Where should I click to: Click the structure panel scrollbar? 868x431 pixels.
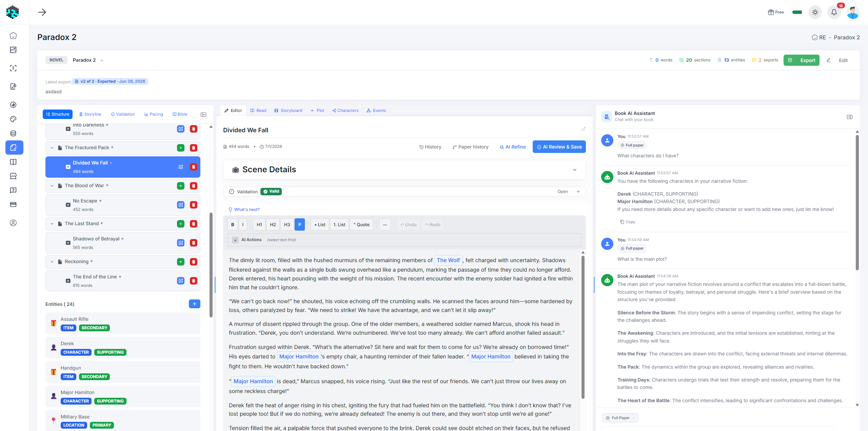[x=211, y=265]
